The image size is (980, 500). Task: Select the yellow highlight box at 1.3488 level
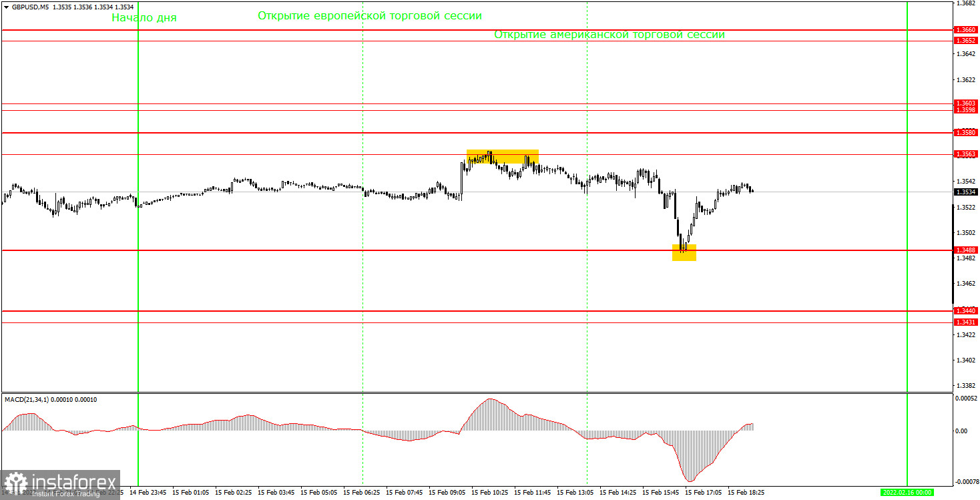pyautogui.click(x=684, y=252)
